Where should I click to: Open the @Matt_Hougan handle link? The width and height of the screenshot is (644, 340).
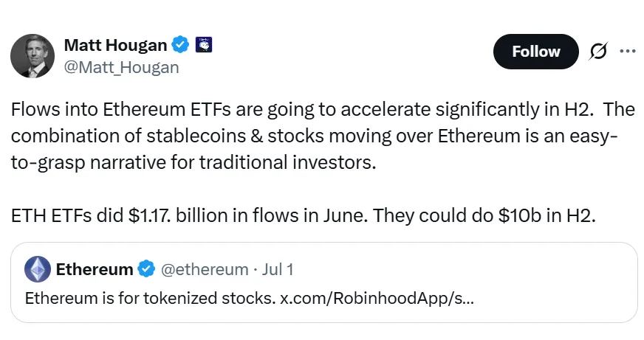(122, 67)
